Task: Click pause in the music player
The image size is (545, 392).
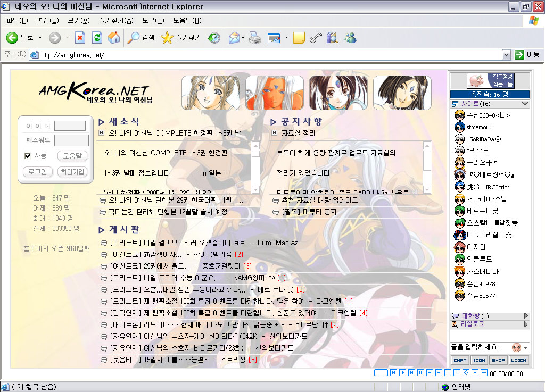Action: click(x=420, y=372)
